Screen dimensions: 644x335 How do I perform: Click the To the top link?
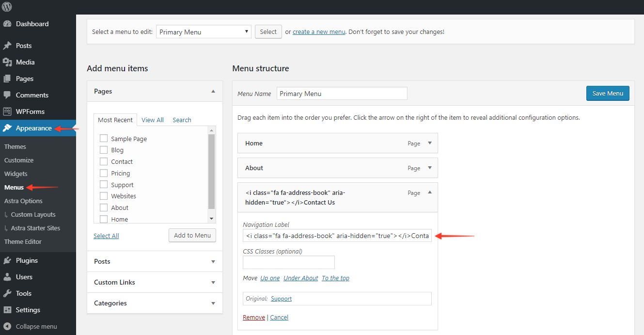(335, 278)
